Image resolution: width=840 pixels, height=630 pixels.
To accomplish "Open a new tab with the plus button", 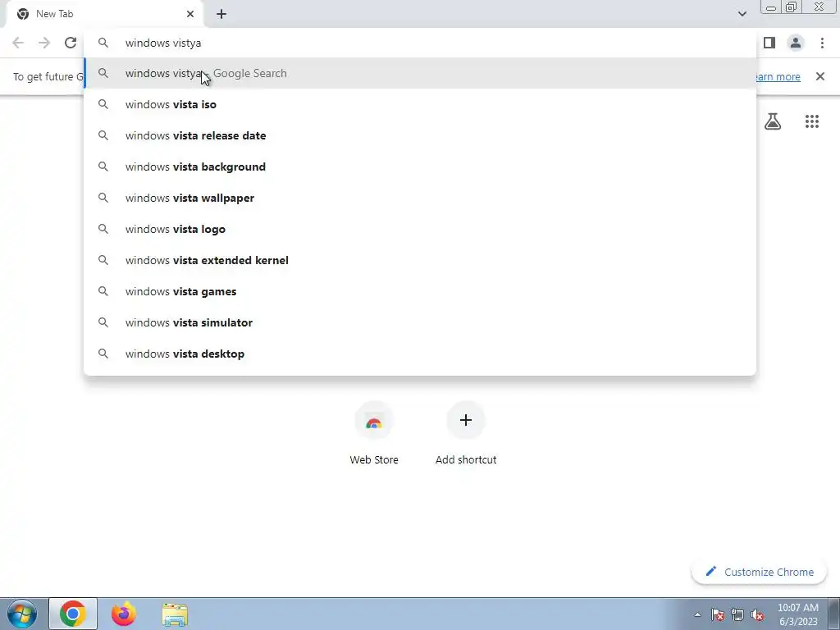I will tap(221, 14).
